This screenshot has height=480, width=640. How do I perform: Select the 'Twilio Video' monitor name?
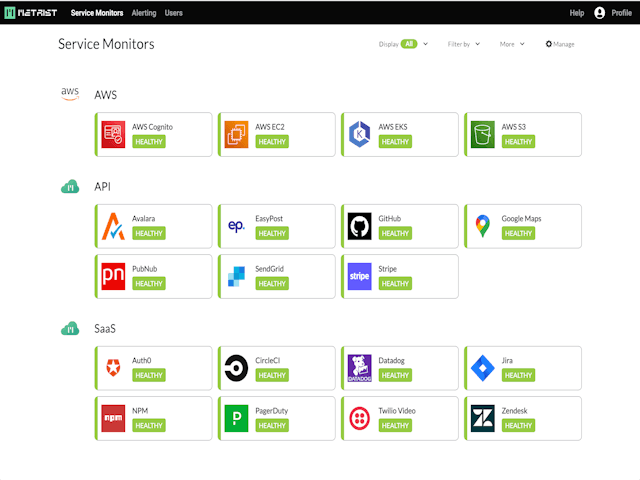click(x=397, y=411)
